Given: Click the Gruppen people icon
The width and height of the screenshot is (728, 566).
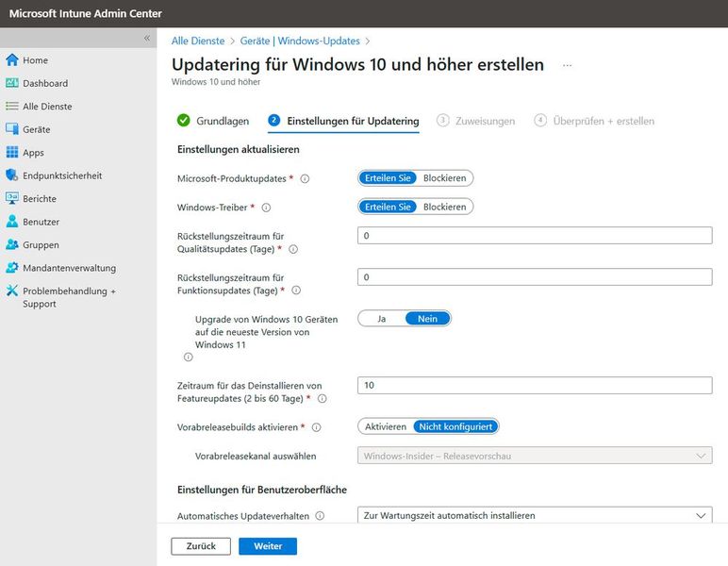Looking at the screenshot, I should point(12,244).
